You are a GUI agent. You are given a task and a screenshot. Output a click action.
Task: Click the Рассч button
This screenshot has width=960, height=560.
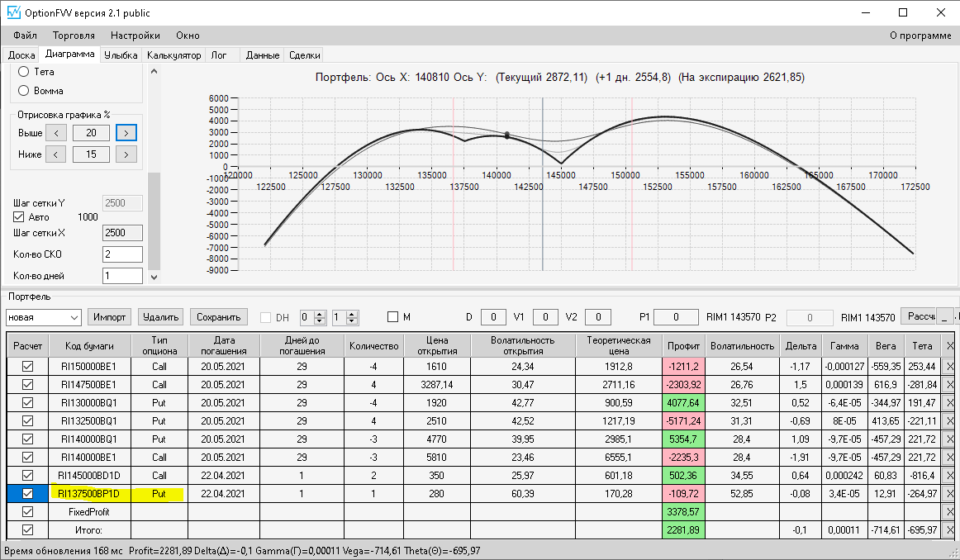[920, 316]
